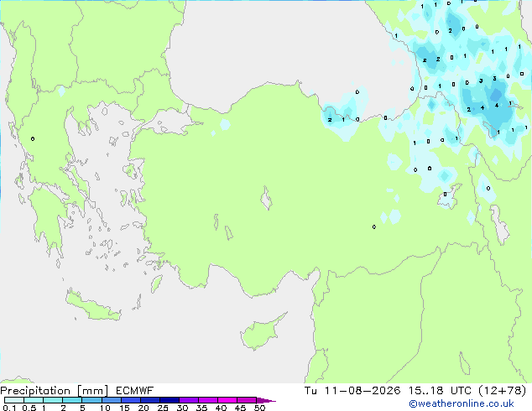Open the weatheronline.co.uk copyright link
This screenshot has width=532, height=411.
pyautogui.click(x=462, y=403)
